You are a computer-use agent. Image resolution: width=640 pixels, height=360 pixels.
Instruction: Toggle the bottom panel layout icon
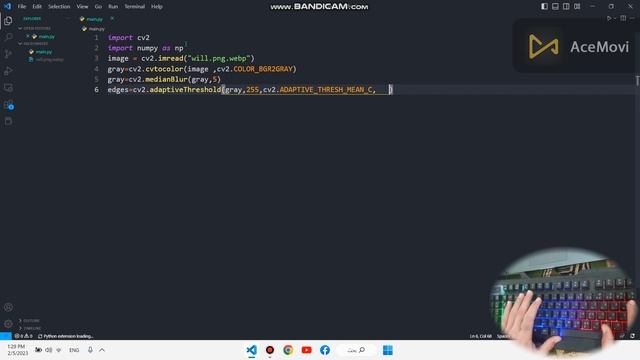(x=555, y=6)
